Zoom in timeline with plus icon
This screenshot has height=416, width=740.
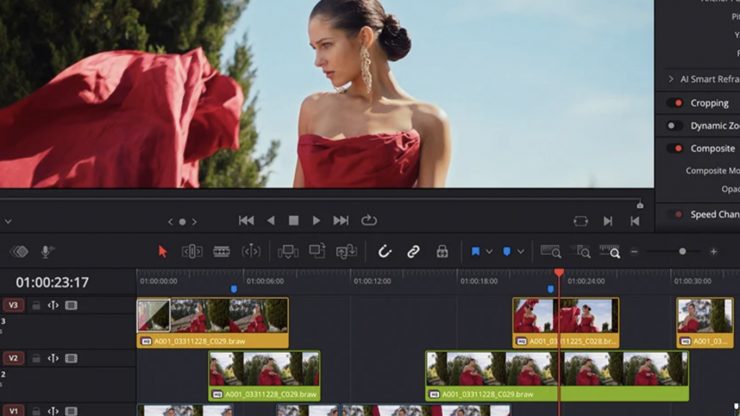[x=714, y=252]
